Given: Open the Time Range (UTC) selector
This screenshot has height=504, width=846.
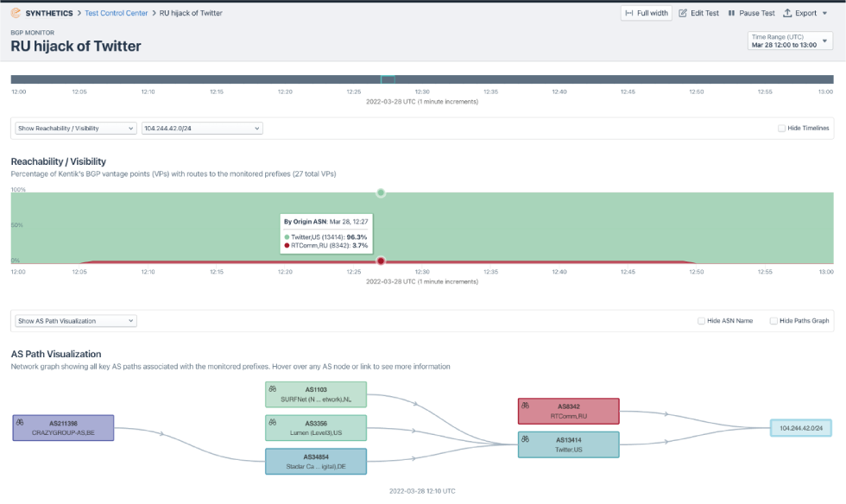Looking at the screenshot, I should 790,41.
